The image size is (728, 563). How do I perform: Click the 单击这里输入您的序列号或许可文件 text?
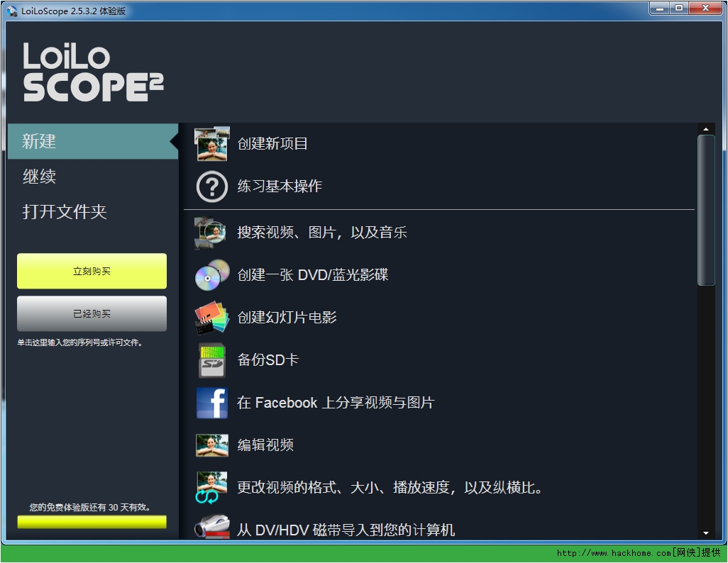(80, 342)
